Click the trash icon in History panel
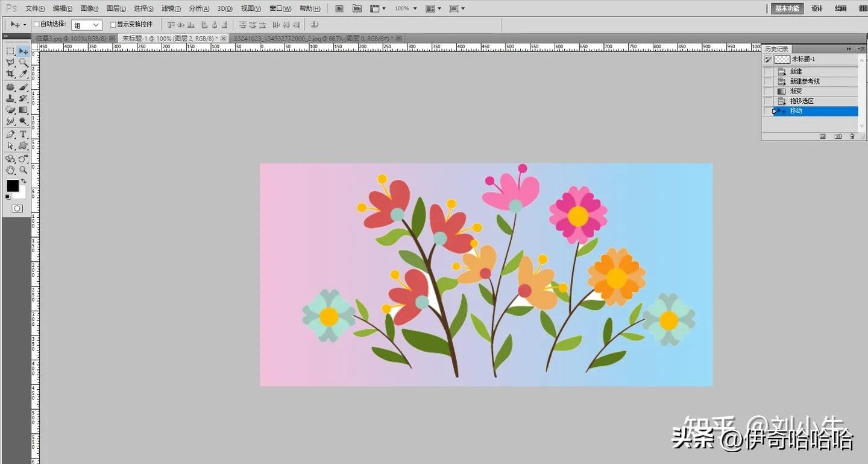 pos(852,136)
